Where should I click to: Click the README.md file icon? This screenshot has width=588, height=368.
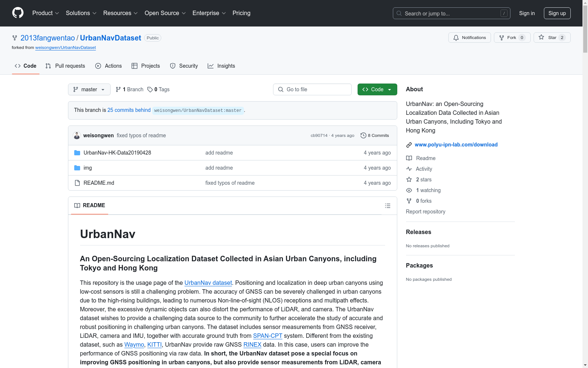(x=77, y=183)
